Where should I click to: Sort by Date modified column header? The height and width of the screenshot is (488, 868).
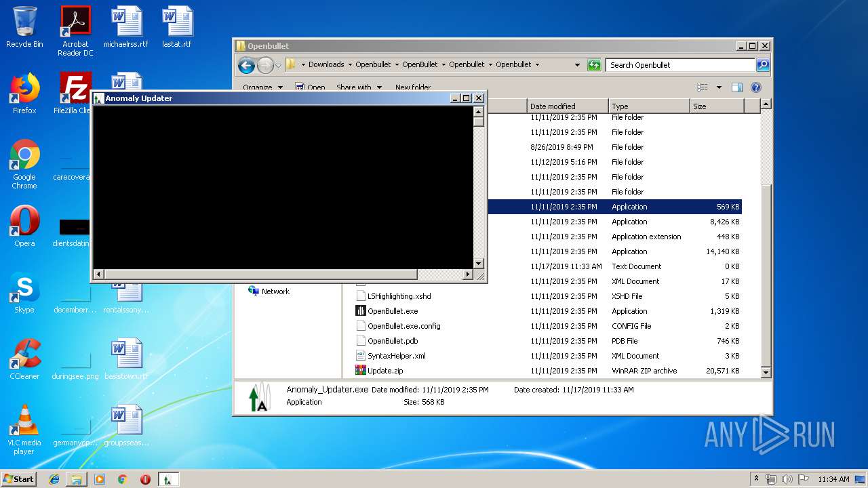(x=568, y=106)
